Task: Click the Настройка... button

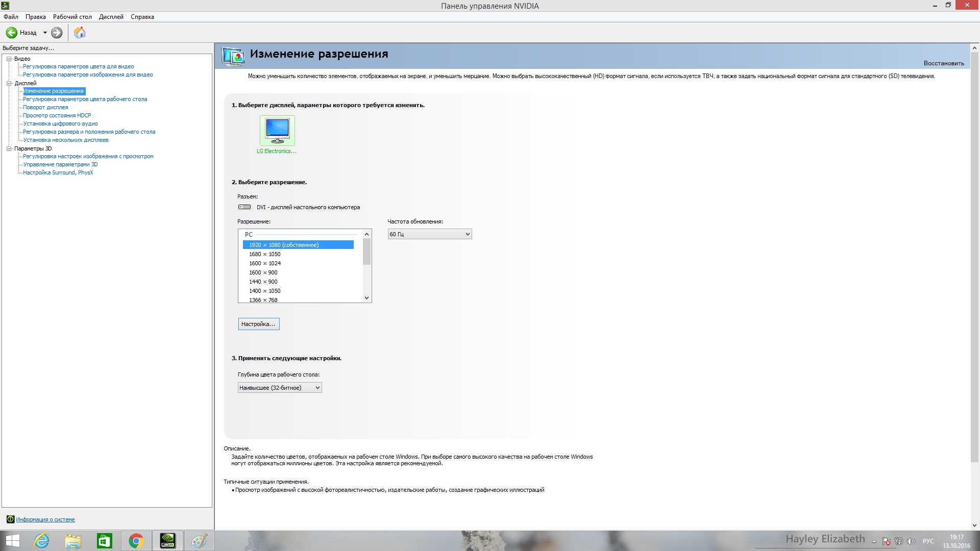Action: click(258, 324)
